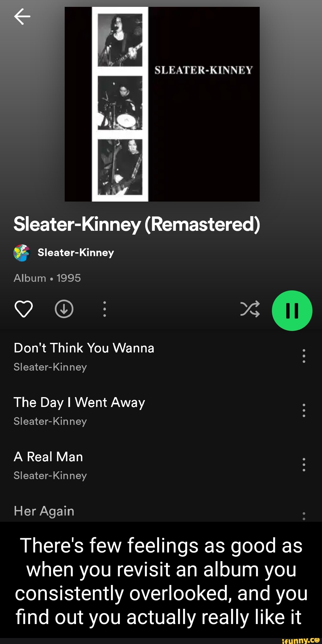Open more options for Her Again
The width and height of the screenshot is (322, 644).
tap(304, 516)
